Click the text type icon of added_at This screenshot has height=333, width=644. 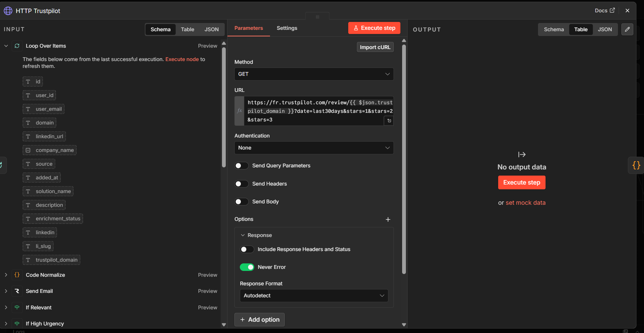pos(28,178)
